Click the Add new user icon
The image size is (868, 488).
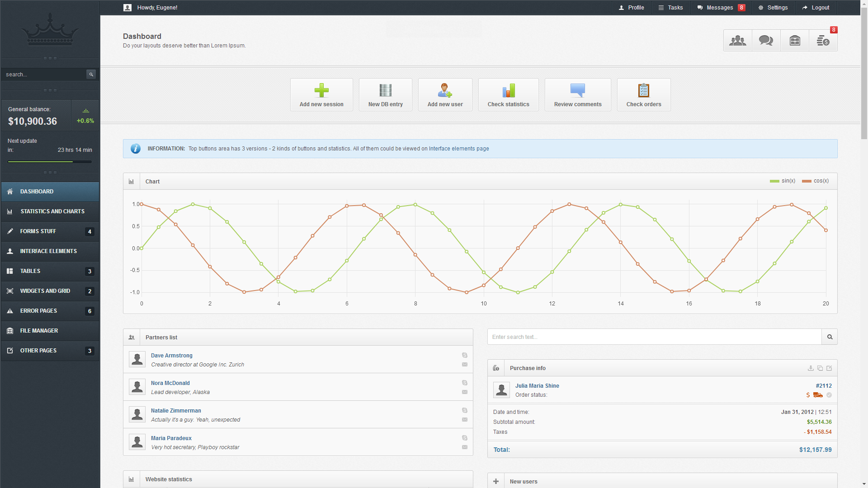pos(445,90)
